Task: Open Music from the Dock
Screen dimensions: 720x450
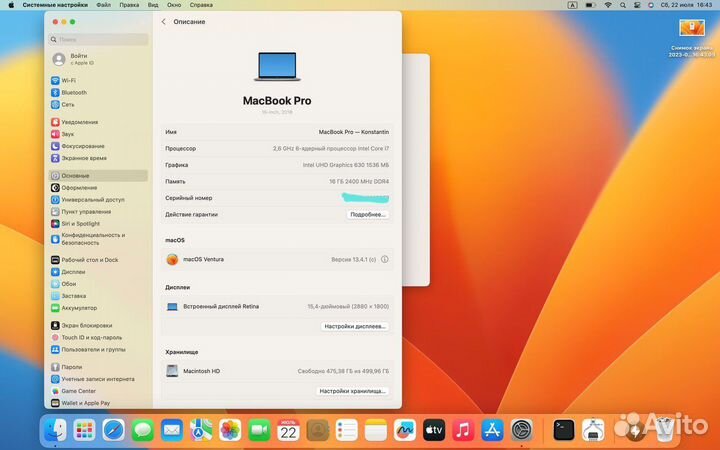Action: point(463,430)
